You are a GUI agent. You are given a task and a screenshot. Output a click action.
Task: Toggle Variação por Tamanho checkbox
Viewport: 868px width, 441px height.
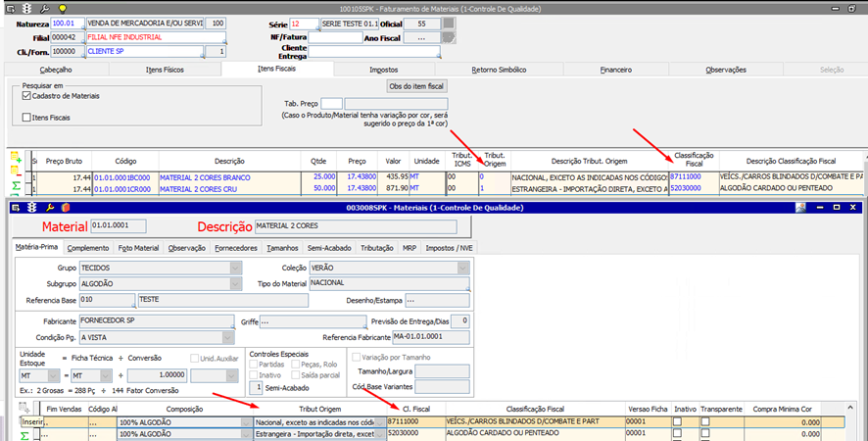point(356,358)
